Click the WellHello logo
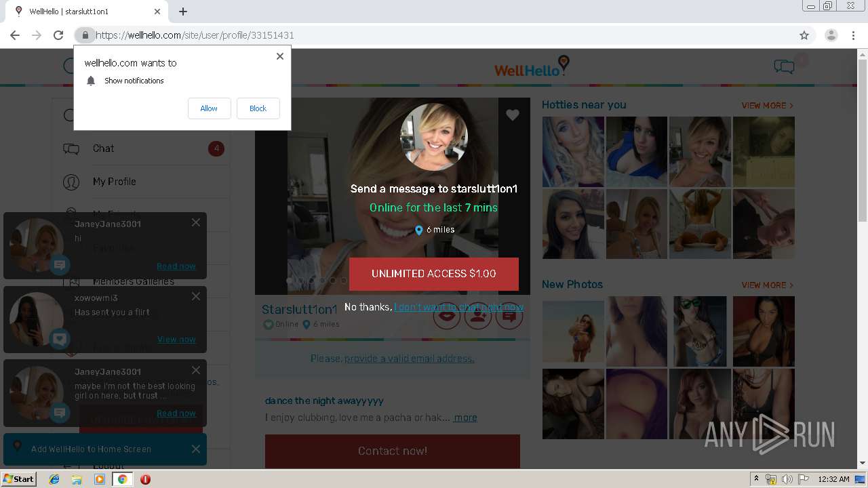The width and height of the screenshot is (868, 488). pos(532,66)
